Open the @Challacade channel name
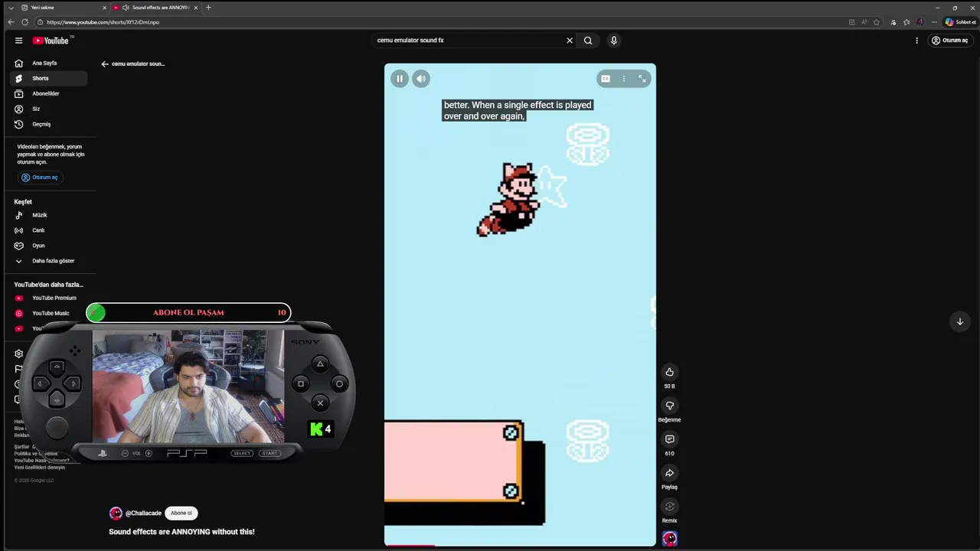Image resolution: width=980 pixels, height=551 pixels. click(x=143, y=514)
